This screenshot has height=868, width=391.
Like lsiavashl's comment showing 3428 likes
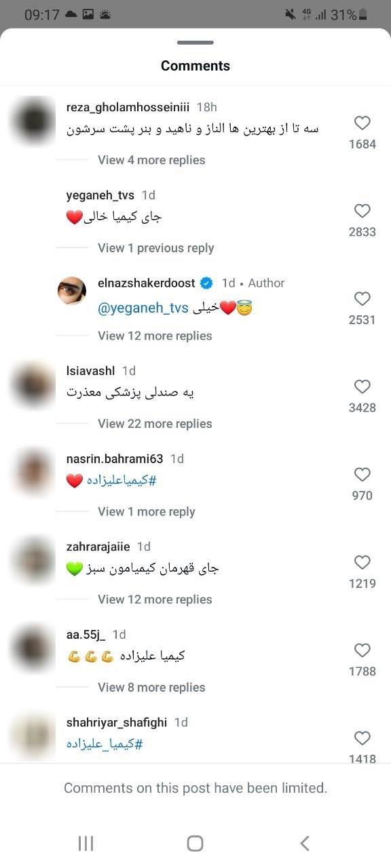pyautogui.click(x=362, y=387)
